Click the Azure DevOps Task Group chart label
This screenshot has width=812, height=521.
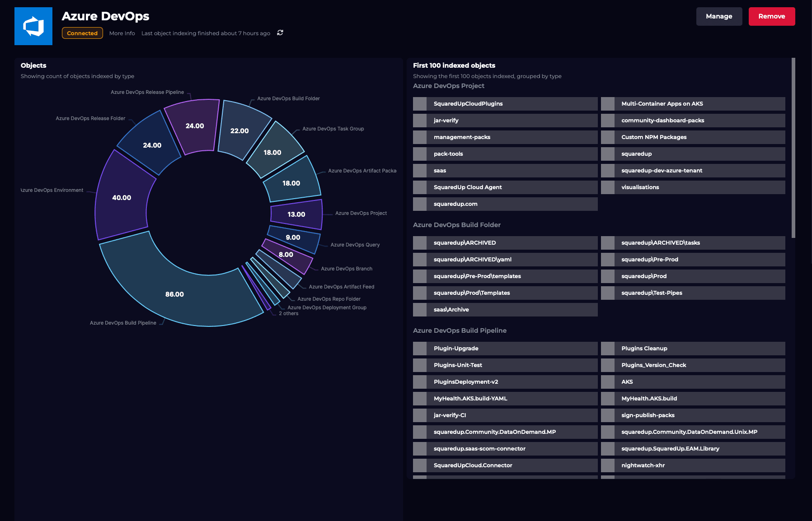tap(333, 129)
